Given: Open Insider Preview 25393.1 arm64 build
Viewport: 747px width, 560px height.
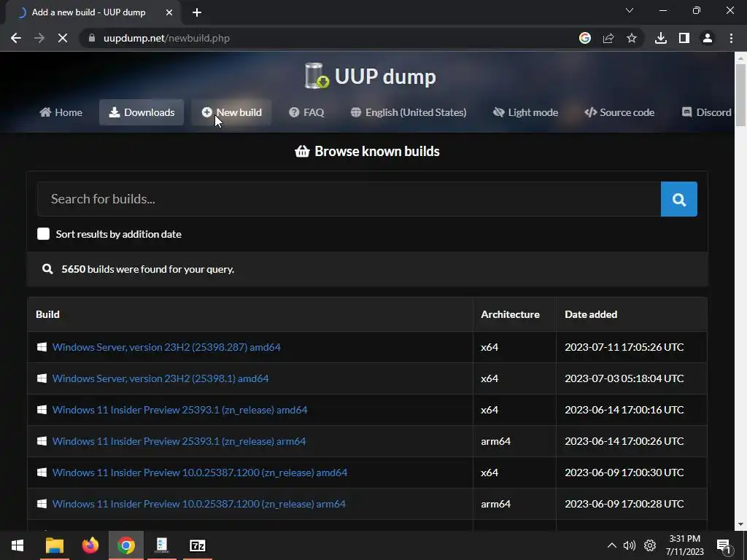Looking at the screenshot, I should [x=179, y=441].
